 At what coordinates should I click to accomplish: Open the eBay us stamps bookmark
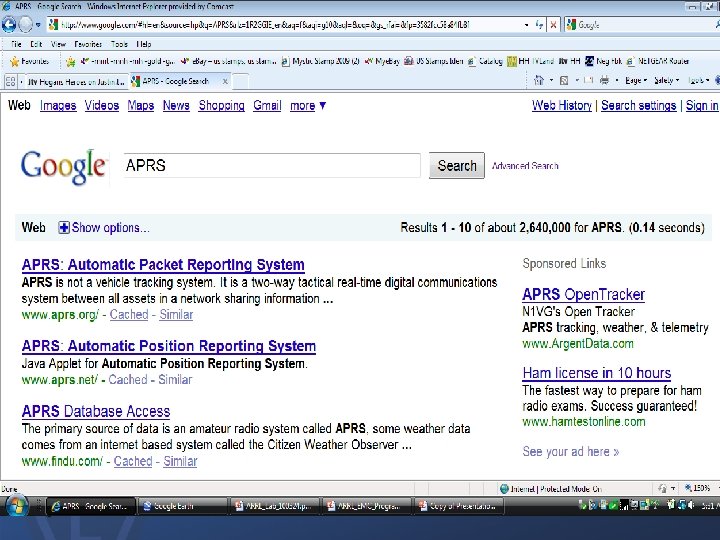coord(228,61)
